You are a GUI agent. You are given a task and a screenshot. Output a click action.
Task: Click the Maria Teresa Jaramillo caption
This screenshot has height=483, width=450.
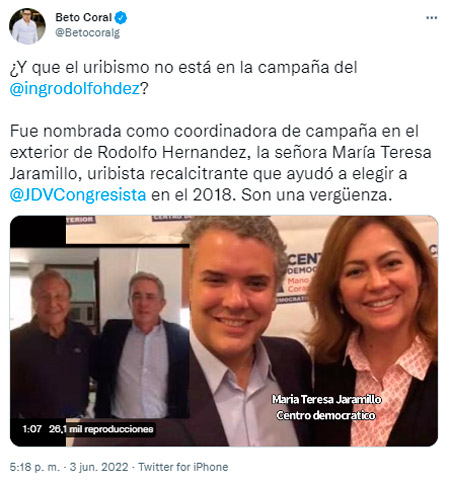click(x=327, y=399)
